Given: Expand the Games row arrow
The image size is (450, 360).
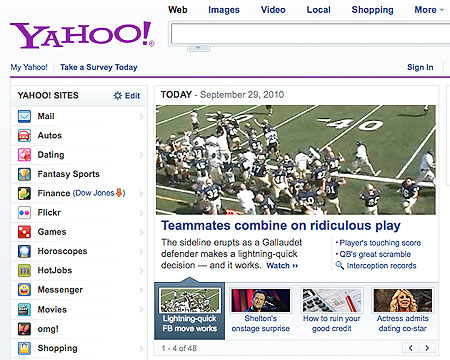Looking at the screenshot, I should point(141,232).
